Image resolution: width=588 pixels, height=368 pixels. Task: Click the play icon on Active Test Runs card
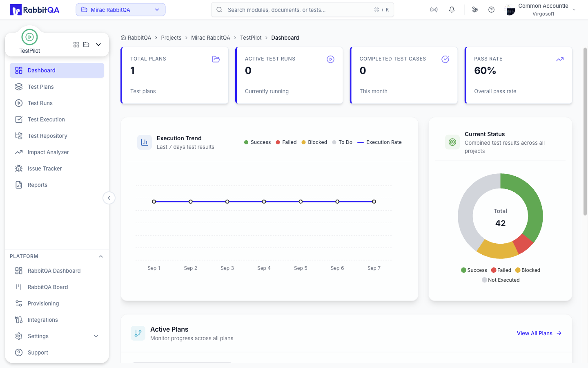(331, 59)
